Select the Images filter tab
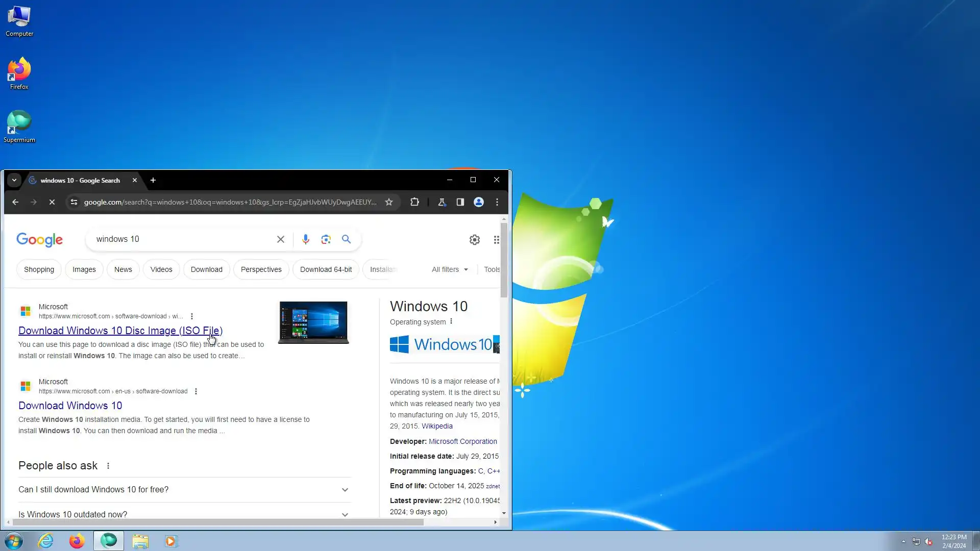The width and height of the screenshot is (980, 551). (x=84, y=269)
